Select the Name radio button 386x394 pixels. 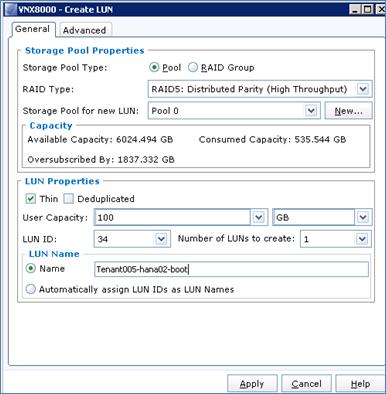[31, 268]
